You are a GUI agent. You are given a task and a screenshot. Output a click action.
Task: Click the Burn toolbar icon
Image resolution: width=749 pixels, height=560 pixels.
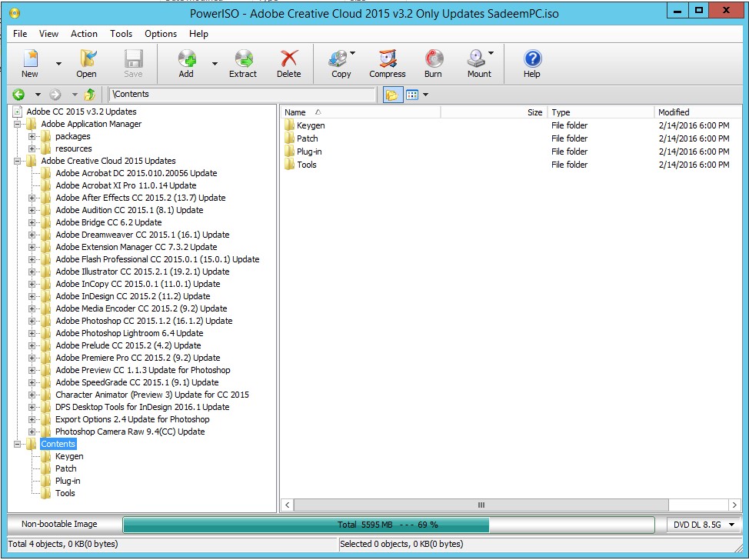point(434,58)
